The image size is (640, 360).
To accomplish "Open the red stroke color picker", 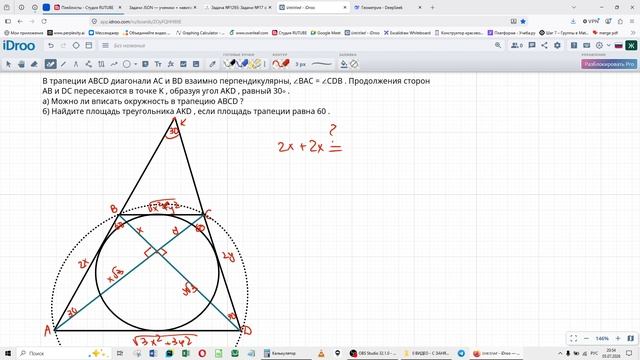I will tap(281, 64).
